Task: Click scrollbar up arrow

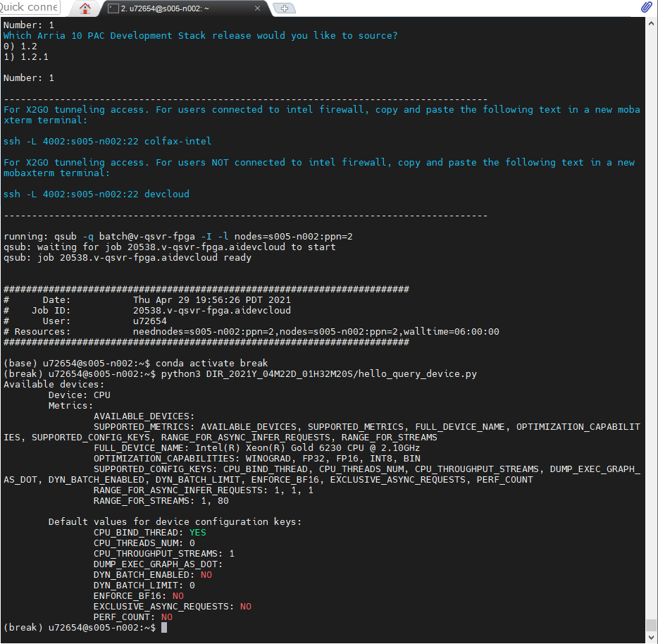Action: coord(651,24)
